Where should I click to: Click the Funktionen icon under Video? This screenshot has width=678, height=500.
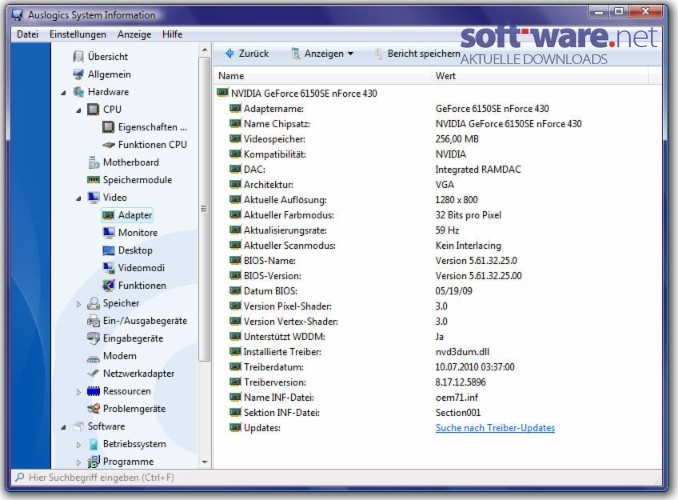pyautogui.click(x=109, y=285)
